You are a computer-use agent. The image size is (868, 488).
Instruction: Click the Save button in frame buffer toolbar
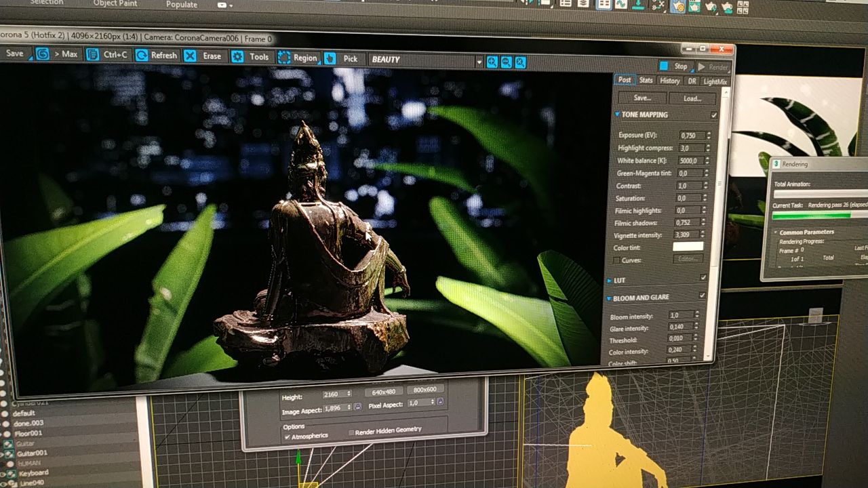[x=14, y=54]
